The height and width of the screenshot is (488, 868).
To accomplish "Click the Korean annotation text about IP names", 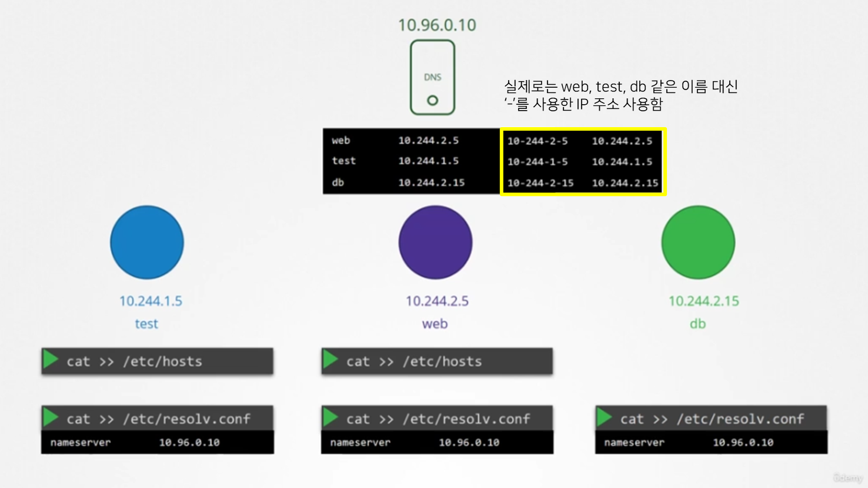I will (x=620, y=95).
